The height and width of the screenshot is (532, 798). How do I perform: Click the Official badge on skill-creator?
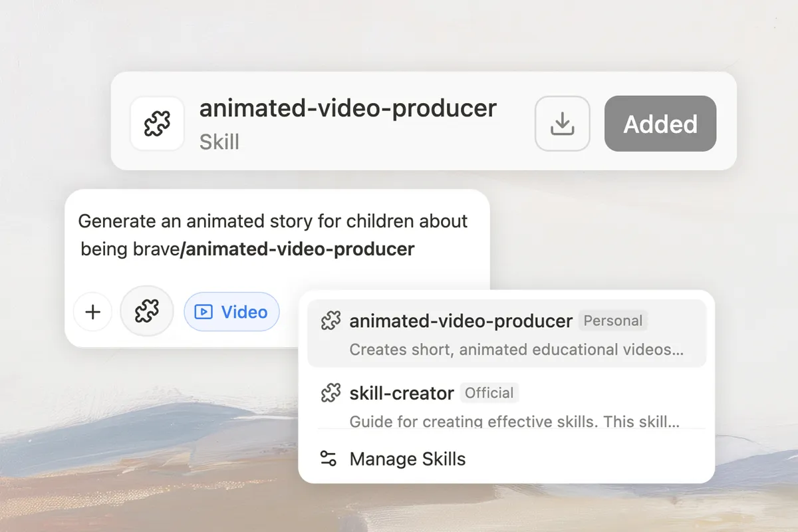tap(489, 393)
